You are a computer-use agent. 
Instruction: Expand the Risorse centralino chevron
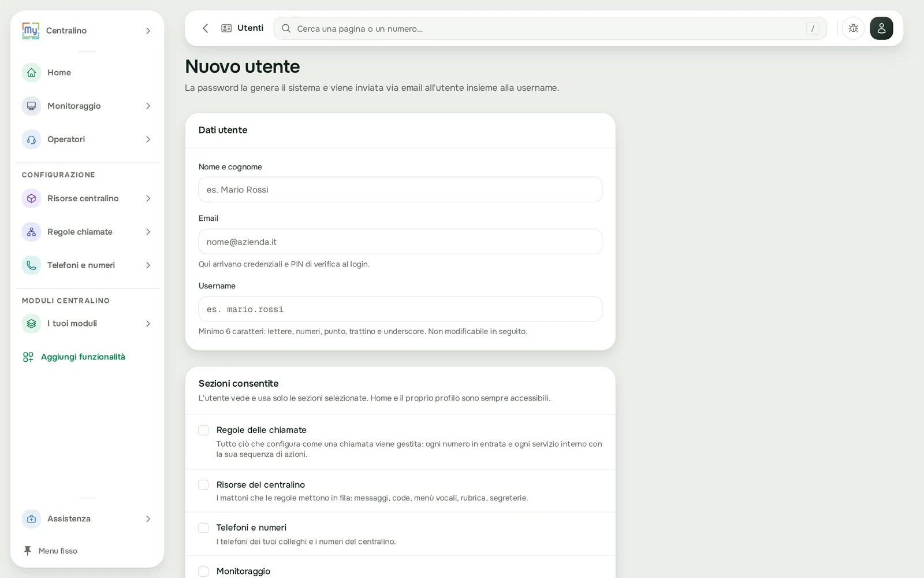148,198
